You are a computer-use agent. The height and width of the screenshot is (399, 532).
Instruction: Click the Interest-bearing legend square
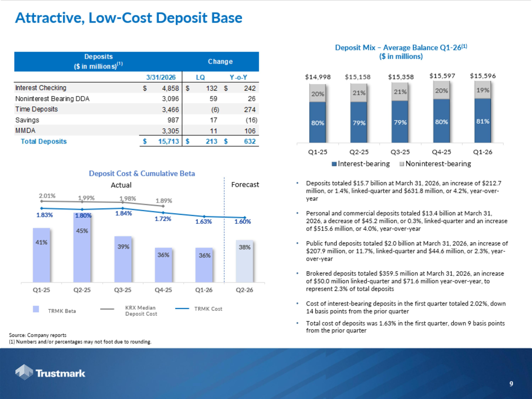(334, 164)
